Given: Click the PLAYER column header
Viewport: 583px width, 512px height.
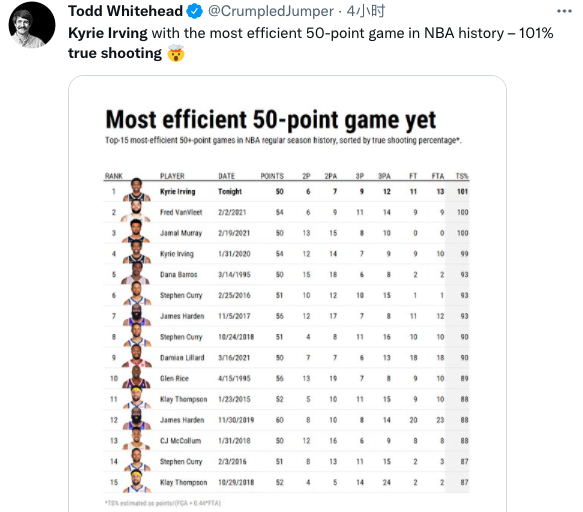Looking at the screenshot, I should coord(172,176).
